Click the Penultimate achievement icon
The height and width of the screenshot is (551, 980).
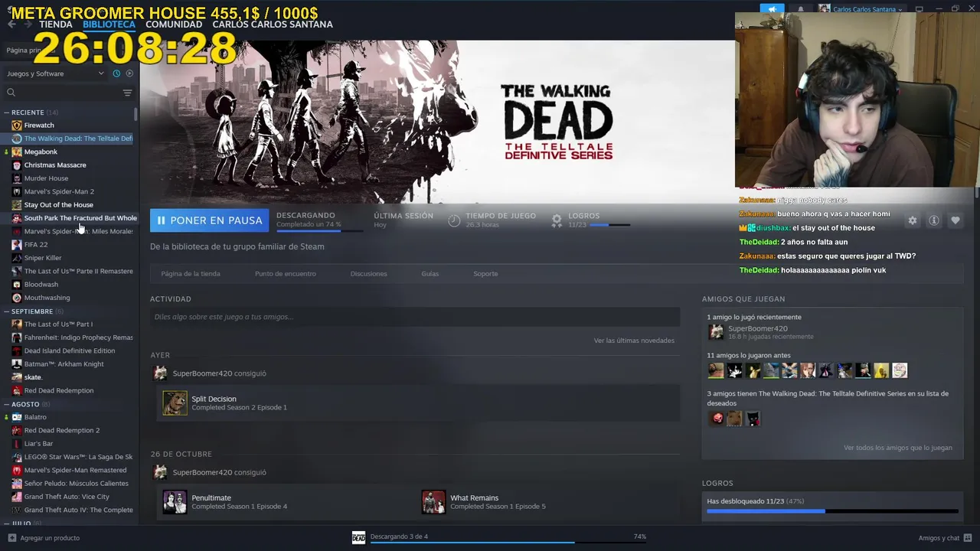[175, 502]
